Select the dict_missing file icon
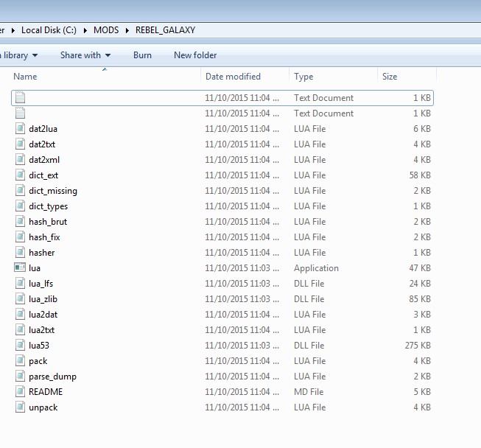481x448 pixels. (x=20, y=191)
